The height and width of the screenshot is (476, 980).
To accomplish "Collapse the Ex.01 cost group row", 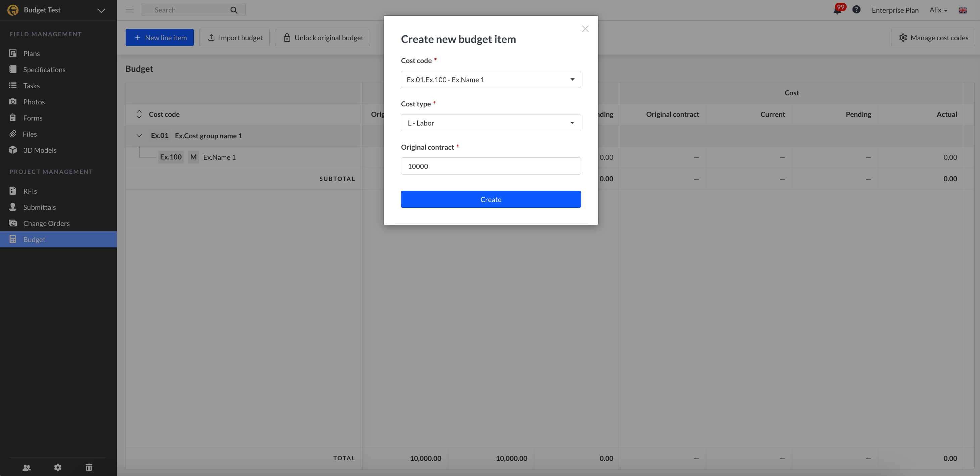I will click(139, 136).
